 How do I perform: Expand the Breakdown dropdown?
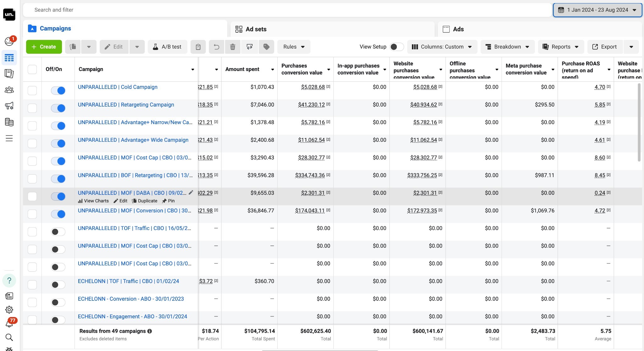pyautogui.click(x=507, y=47)
